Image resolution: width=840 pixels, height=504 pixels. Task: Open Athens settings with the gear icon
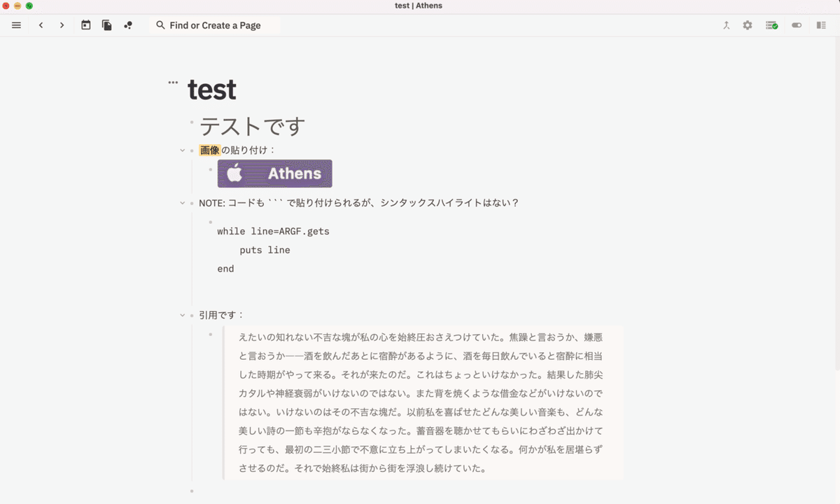(747, 25)
